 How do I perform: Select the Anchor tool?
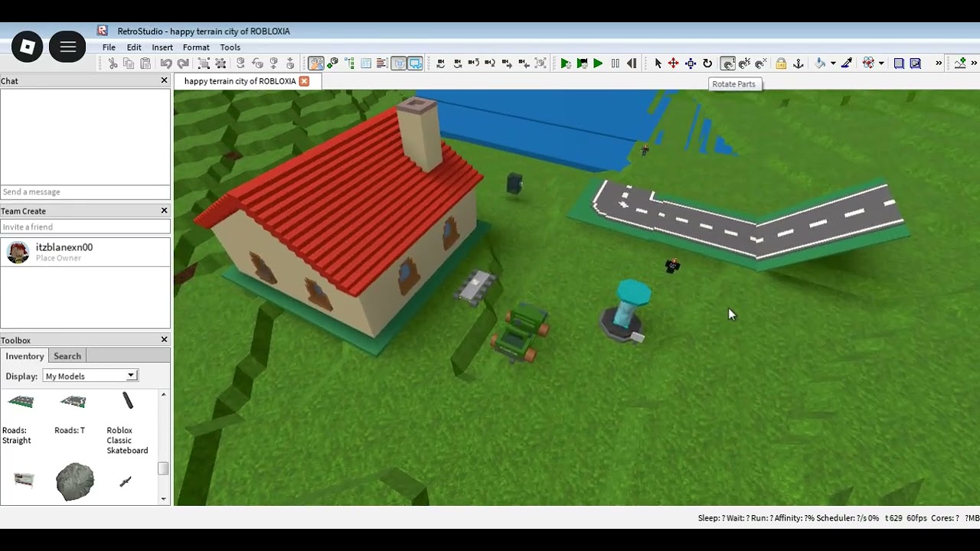(798, 64)
